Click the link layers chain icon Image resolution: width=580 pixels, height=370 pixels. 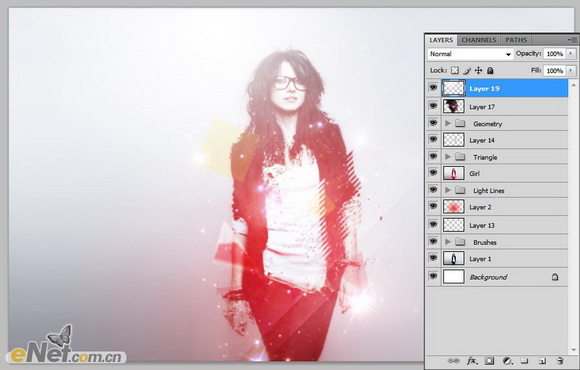coord(453,361)
